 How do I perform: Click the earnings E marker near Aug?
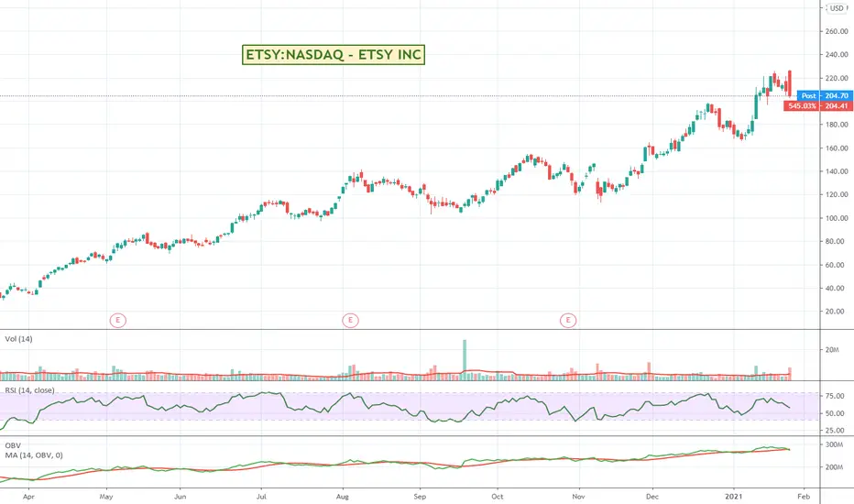[350, 321]
